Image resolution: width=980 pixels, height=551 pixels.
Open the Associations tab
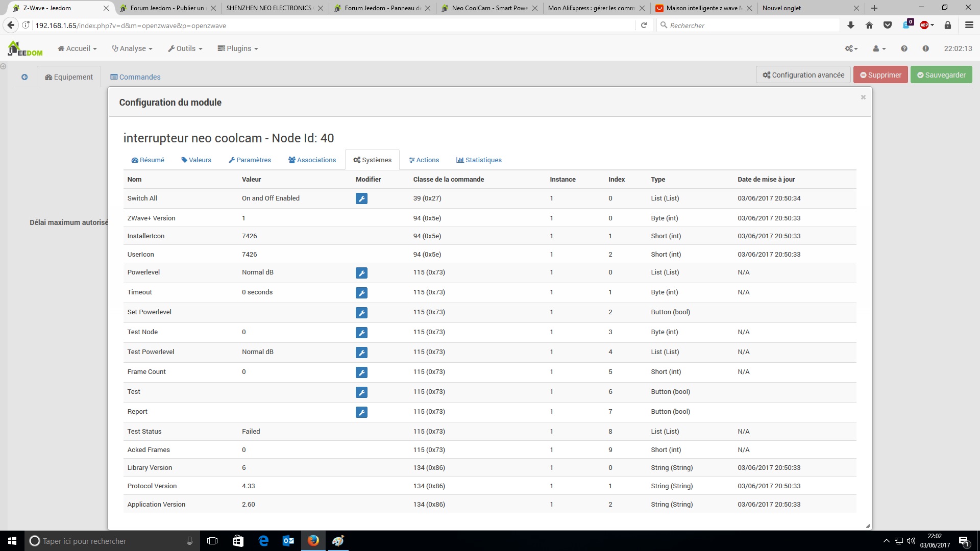[x=312, y=160]
